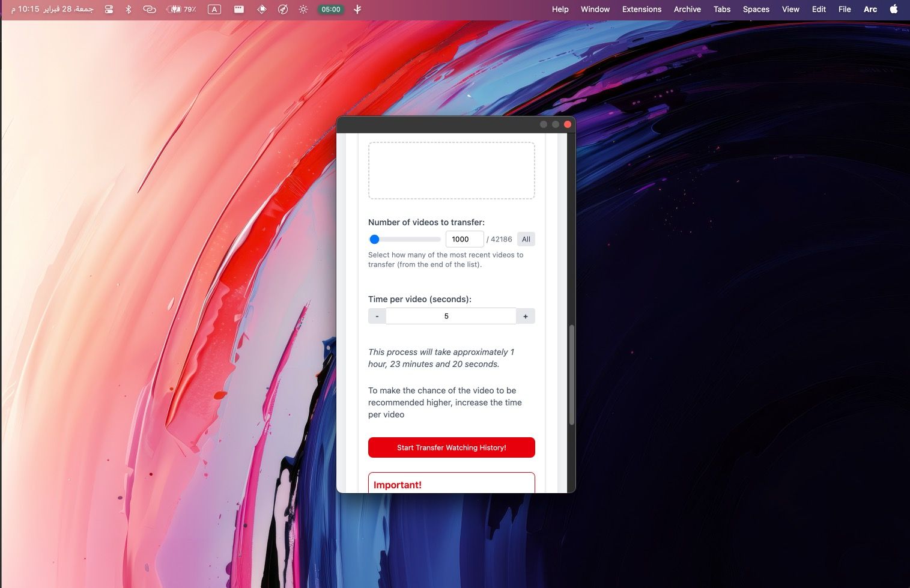Increase time per video with plus button
This screenshot has height=588, width=910.
point(526,316)
